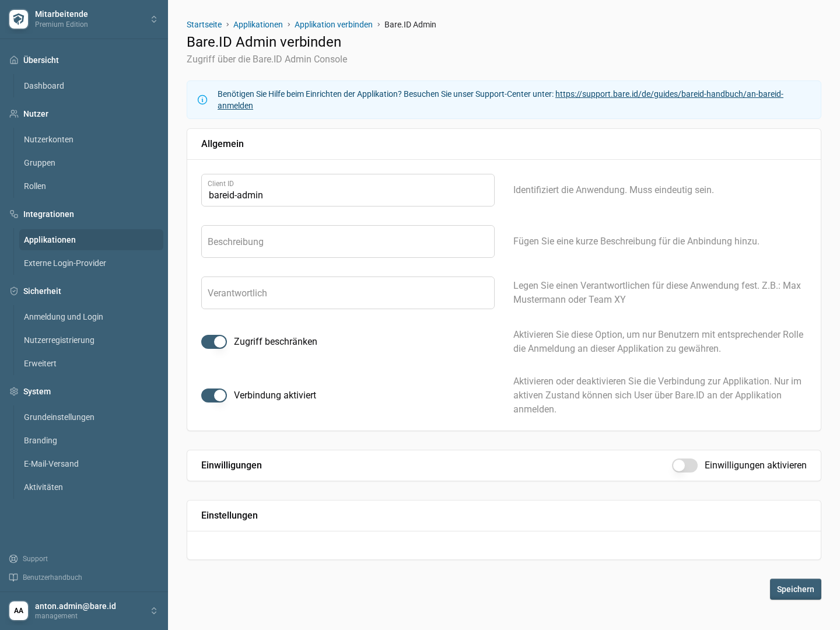Click the System section label
Screen dimensions: 840x630
click(37, 391)
